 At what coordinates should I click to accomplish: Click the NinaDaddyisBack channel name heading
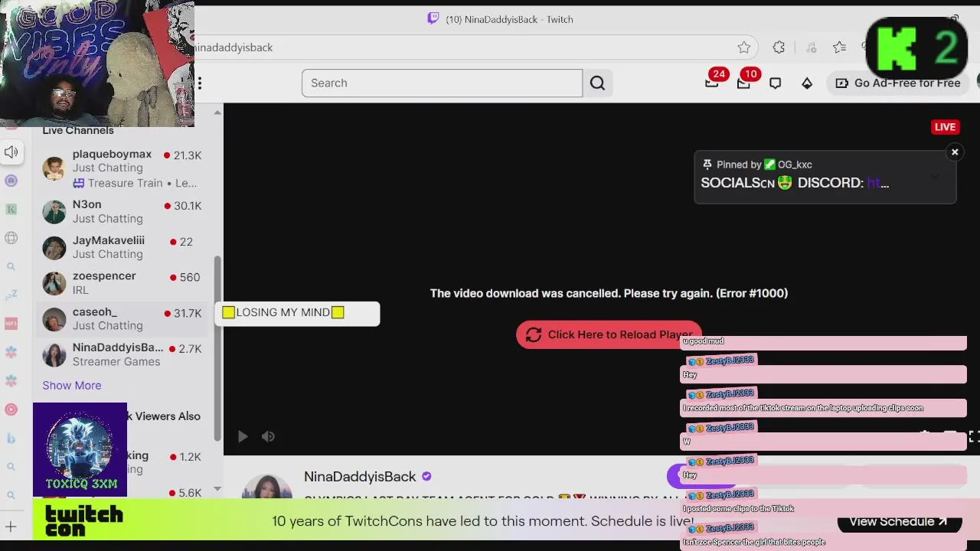[360, 476]
